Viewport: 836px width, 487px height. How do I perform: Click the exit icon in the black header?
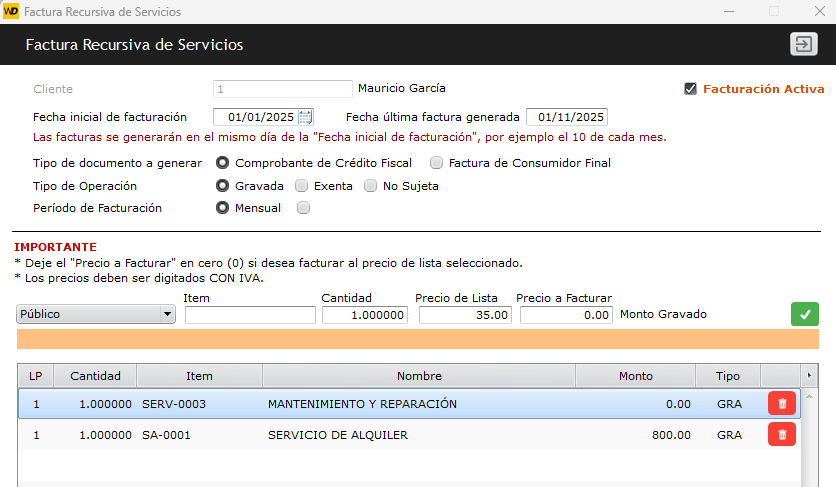(803, 44)
